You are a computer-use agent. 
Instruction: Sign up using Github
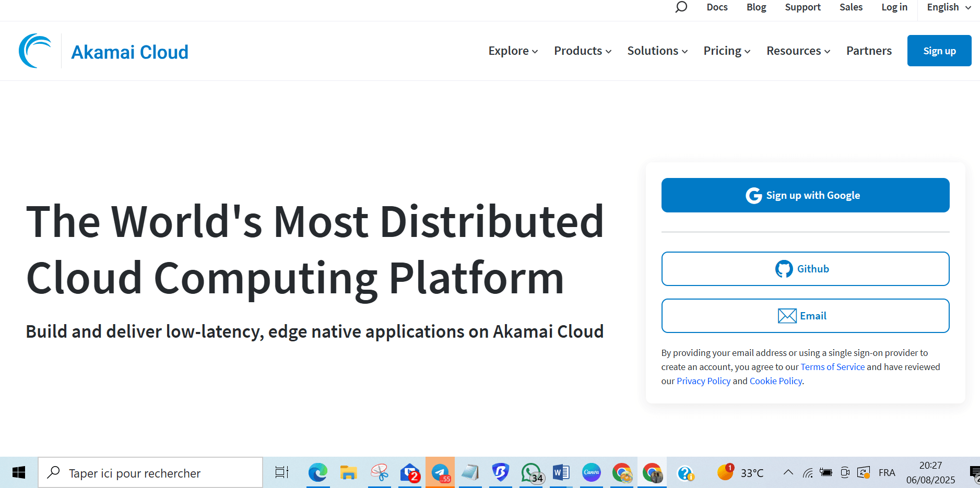click(x=805, y=269)
